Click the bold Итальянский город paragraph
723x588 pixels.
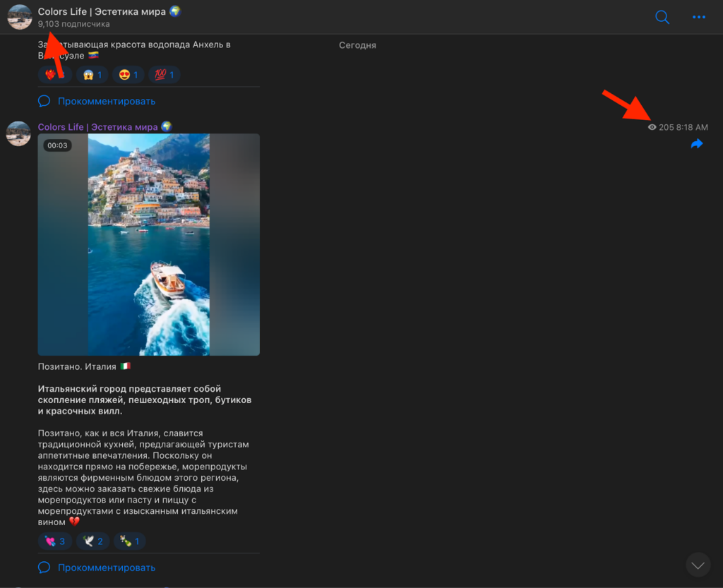pos(145,400)
